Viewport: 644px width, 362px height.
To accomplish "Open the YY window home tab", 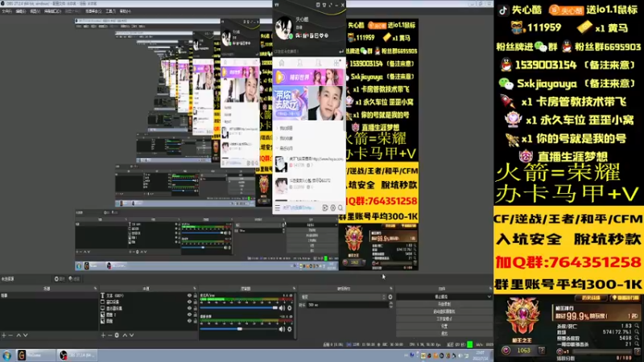I will (282, 63).
